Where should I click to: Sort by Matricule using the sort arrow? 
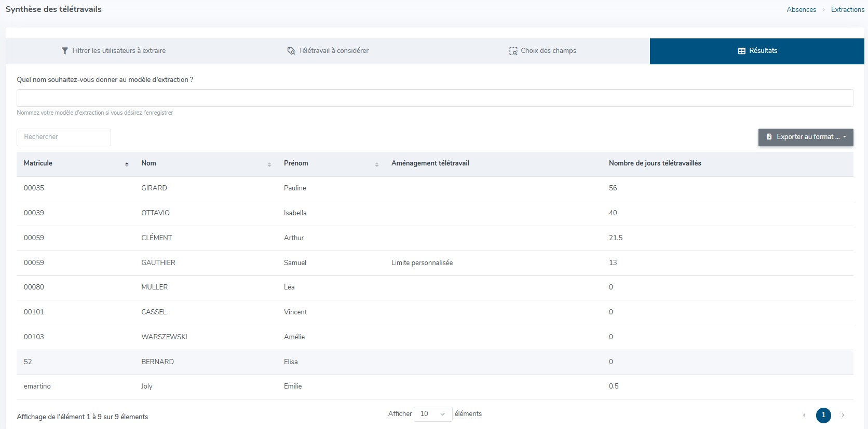tap(127, 164)
